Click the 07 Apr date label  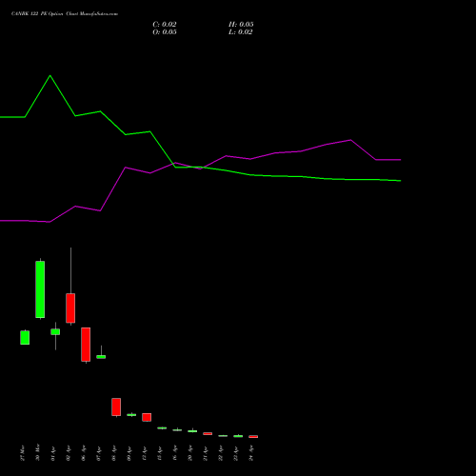coord(99,453)
